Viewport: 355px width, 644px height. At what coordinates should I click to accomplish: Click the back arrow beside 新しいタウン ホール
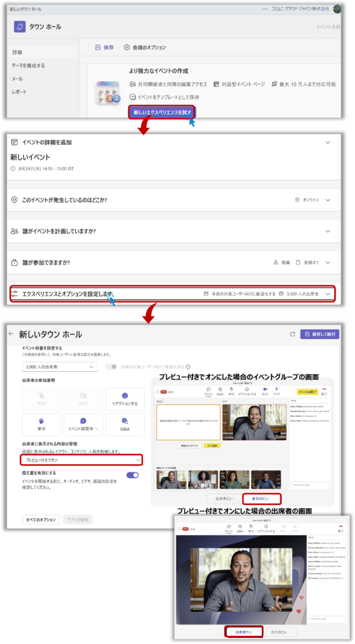tap(11, 334)
